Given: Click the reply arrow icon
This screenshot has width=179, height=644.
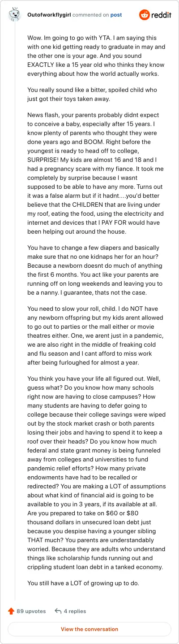Looking at the screenshot, I should (x=58, y=611).
